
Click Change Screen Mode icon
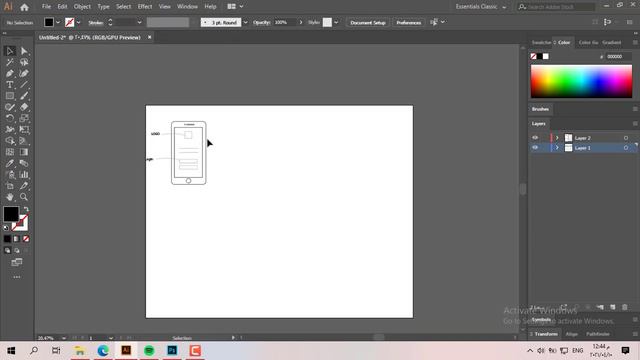(x=17, y=262)
